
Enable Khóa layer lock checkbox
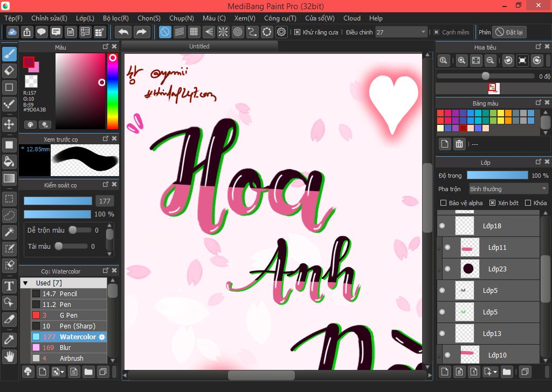[528, 203]
